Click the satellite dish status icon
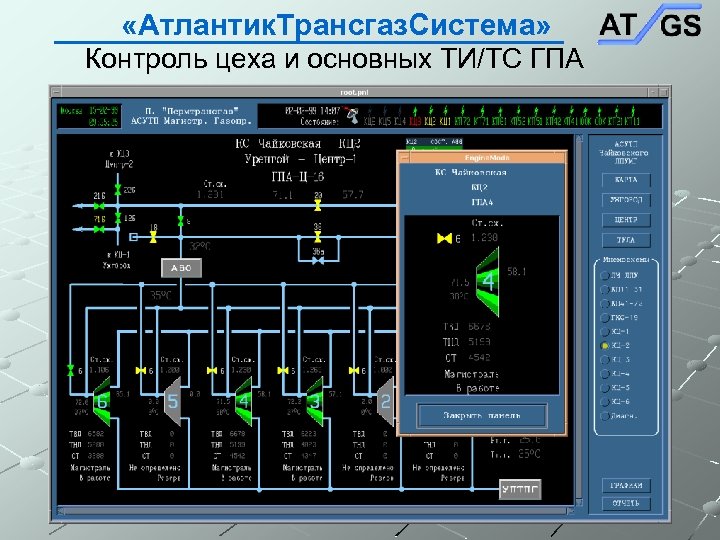Image resolution: width=720 pixels, height=540 pixels. (x=352, y=116)
